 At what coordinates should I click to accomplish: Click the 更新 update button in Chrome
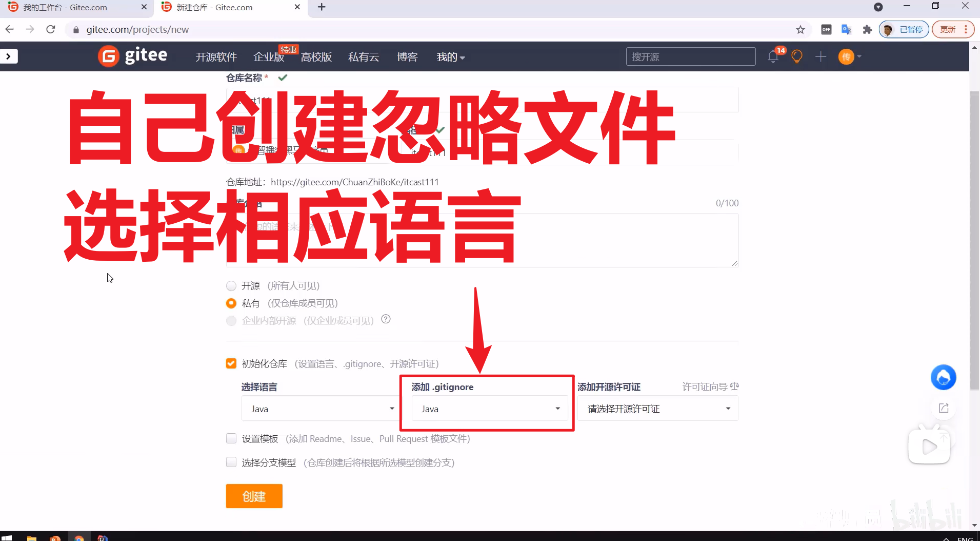coord(947,29)
